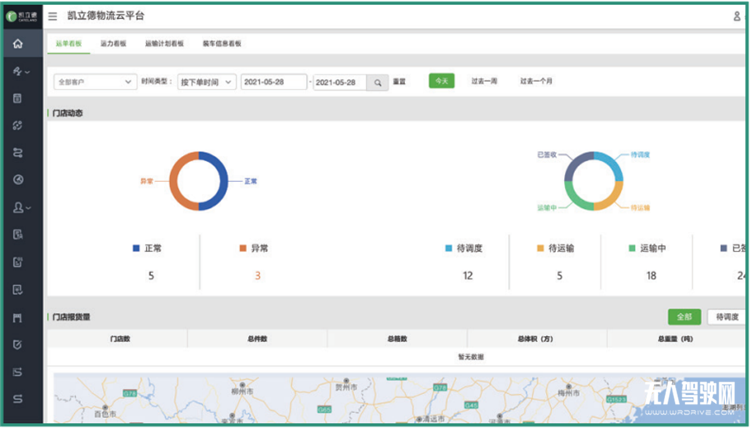
Task: Click the green 全部 button above table
Action: click(684, 316)
